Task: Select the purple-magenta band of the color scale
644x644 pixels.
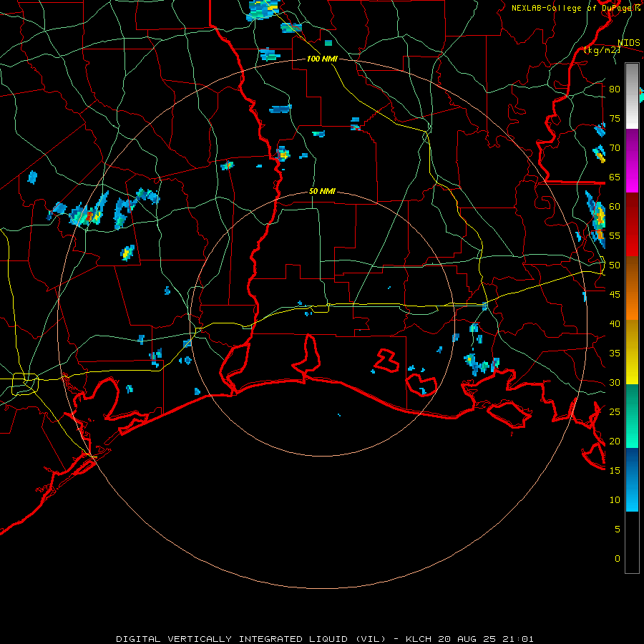Action: coord(632,161)
